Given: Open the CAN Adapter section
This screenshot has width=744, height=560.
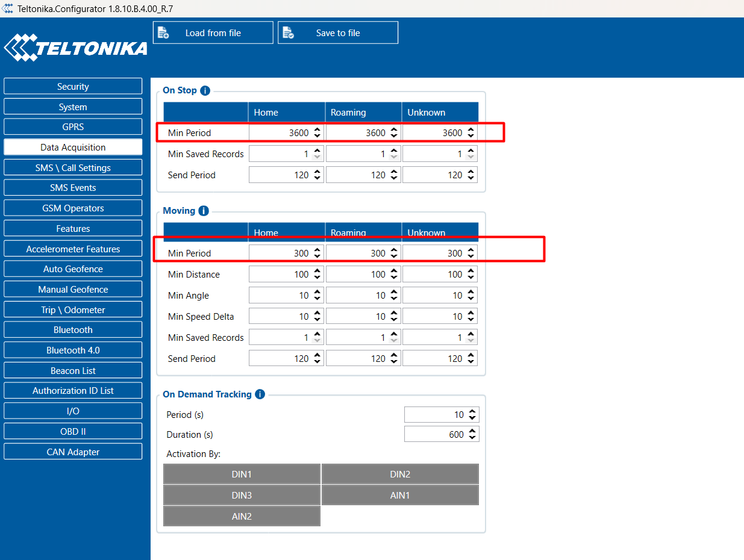Looking at the screenshot, I should 73,452.
